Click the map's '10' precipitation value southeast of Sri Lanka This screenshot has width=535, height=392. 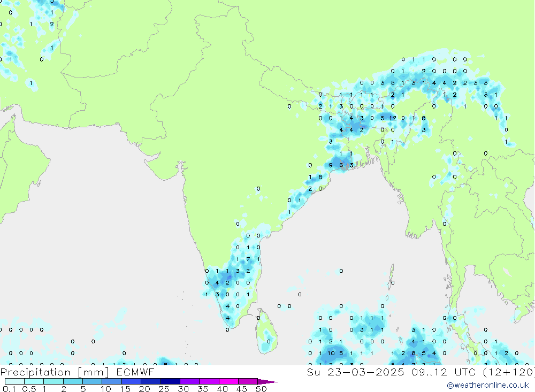pyautogui.click(x=331, y=353)
